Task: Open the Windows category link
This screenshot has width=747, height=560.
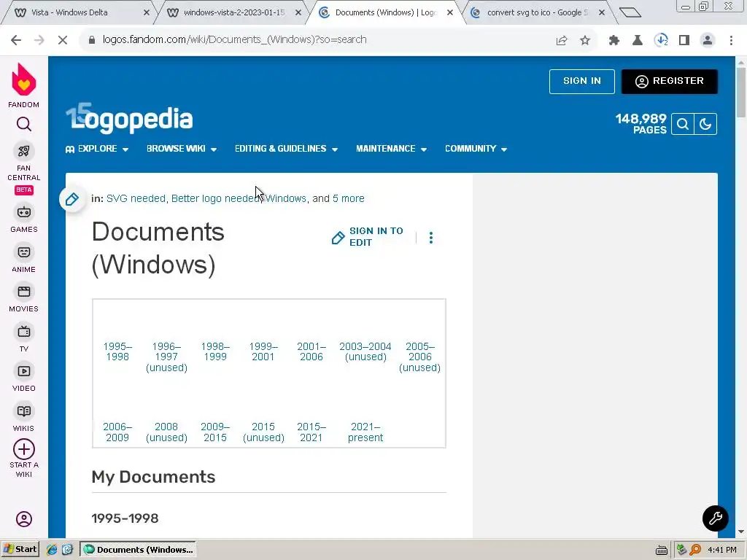Action: [x=286, y=198]
